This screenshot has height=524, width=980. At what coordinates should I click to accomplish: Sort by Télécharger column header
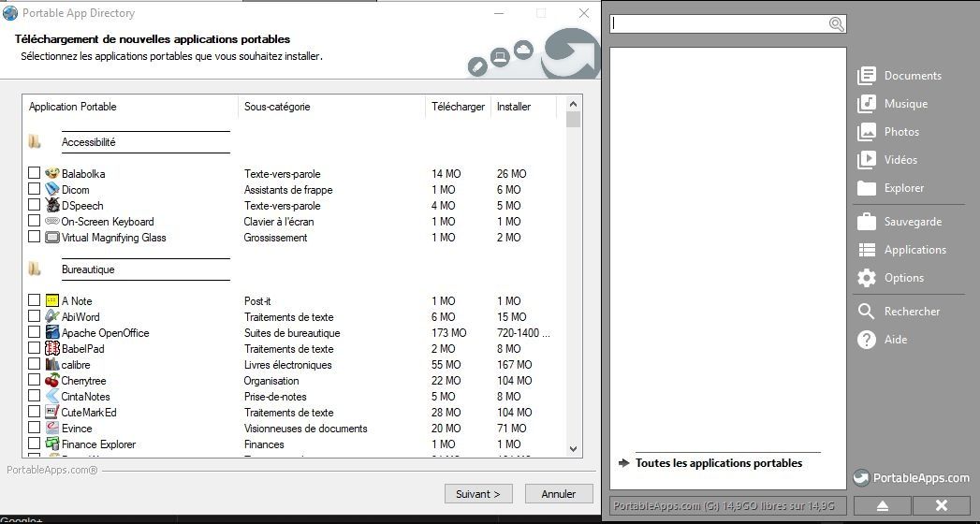pos(458,107)
